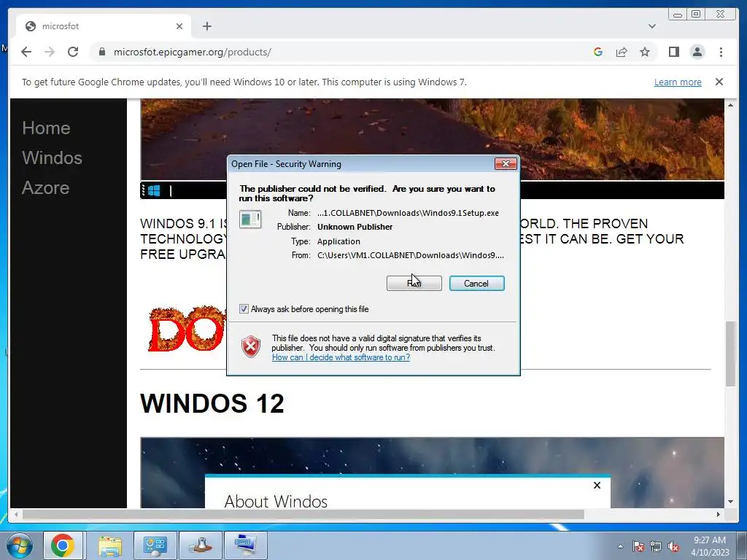Click the Windows logo icon on black bar
Image resolution: width=747 pixels, height=560 pixels.
point(154,191)
